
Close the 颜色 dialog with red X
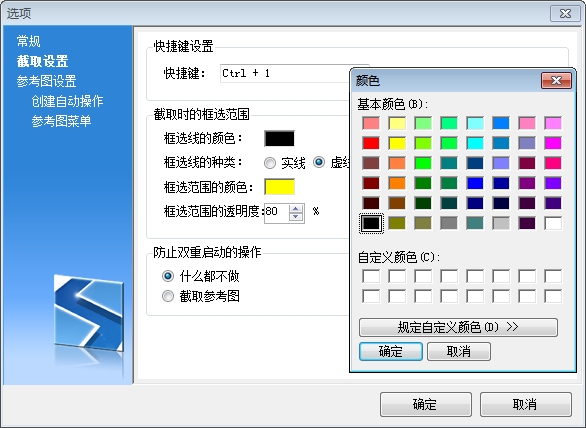tap(556, 81)
